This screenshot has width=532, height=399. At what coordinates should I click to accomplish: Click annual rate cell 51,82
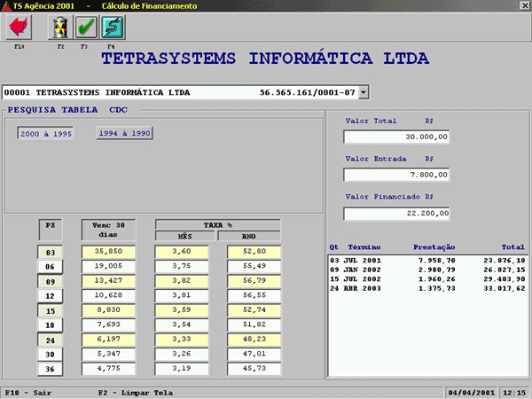click(254, 325)
